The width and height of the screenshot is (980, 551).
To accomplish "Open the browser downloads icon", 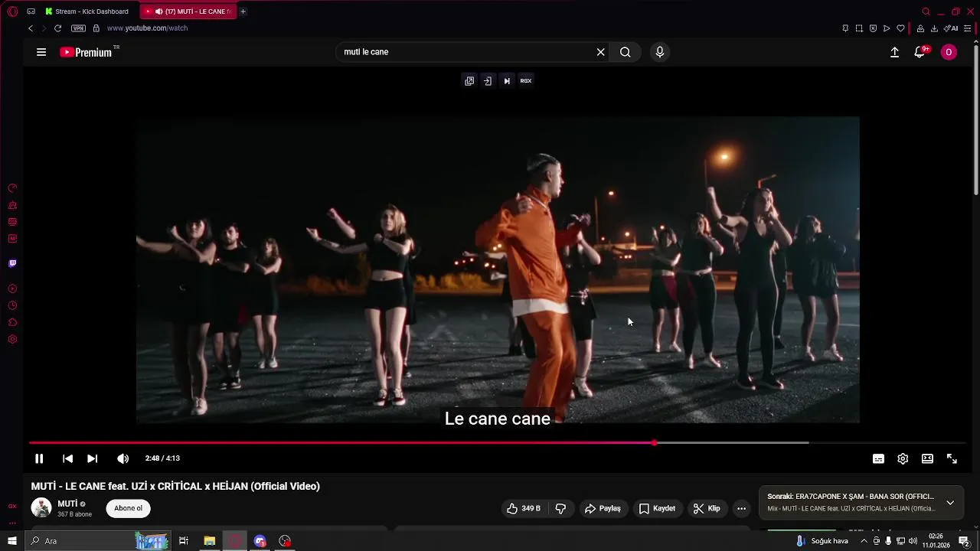I will 934,28.
